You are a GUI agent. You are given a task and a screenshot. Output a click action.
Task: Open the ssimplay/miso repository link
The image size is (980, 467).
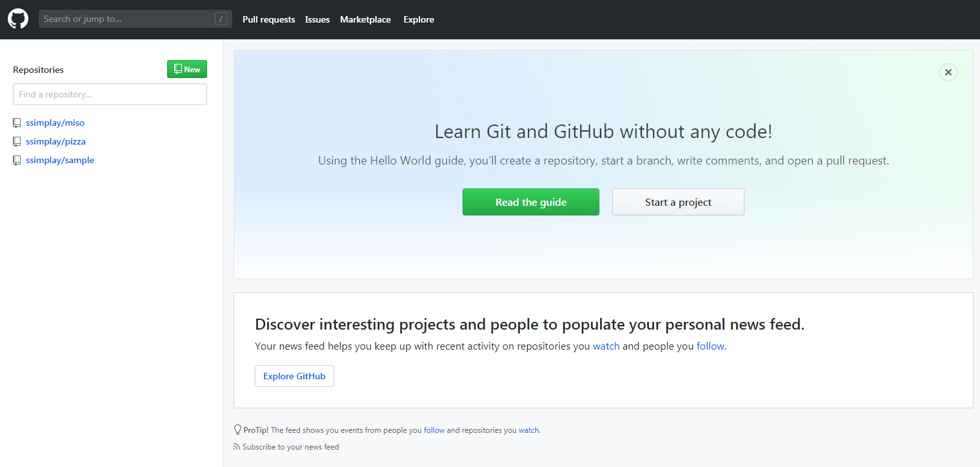tap(55, 123)
